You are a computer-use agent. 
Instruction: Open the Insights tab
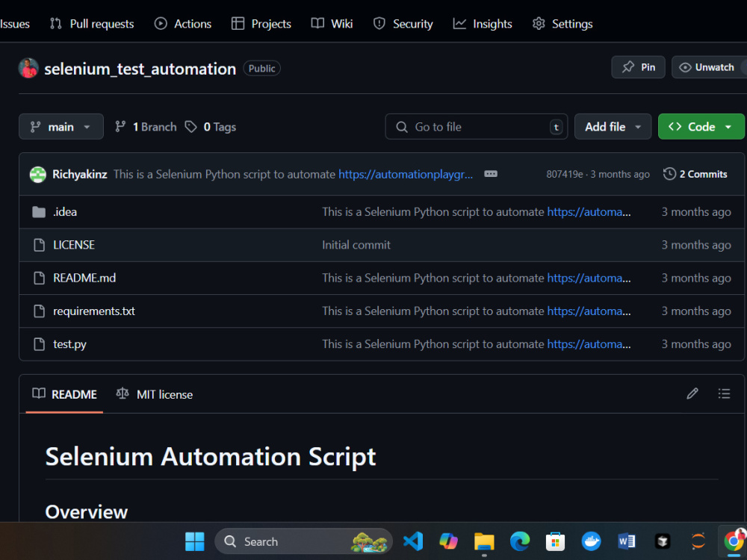click(x=483, y=24)
